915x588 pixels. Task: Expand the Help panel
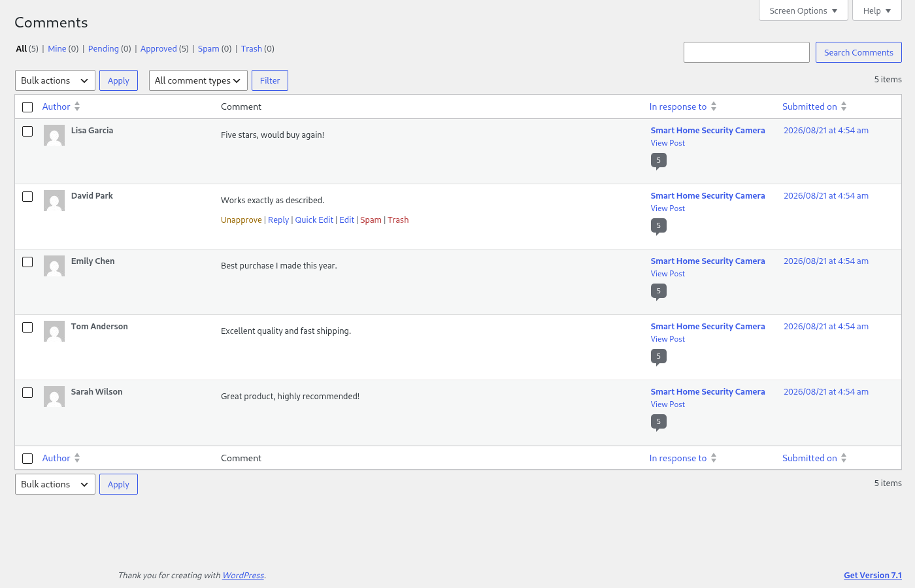[877, 10]
